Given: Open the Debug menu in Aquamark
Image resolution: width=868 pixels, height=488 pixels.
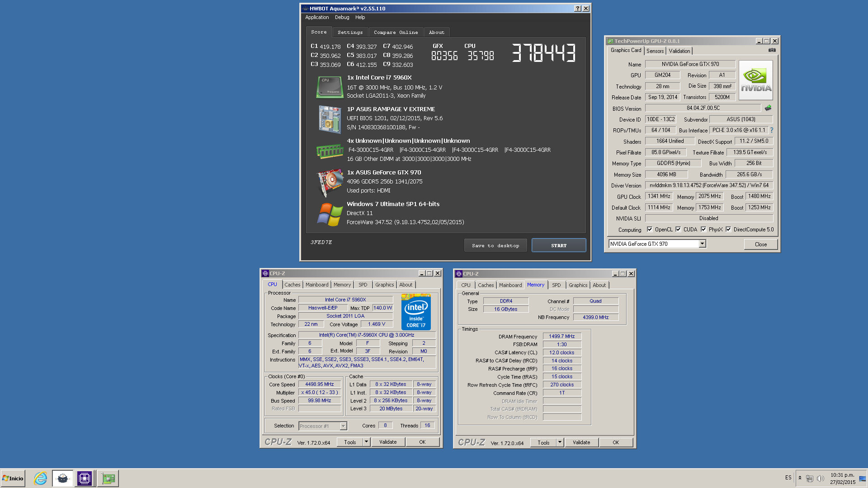Looking at the screenshot, I should tap(342, 17).
